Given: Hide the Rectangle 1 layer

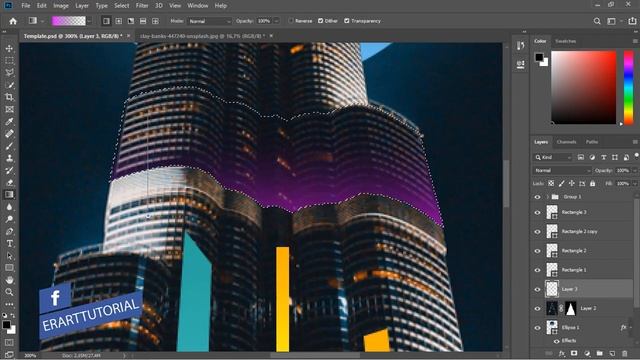Looking at the screenshot, I should pyautogui.click(x=537, y=270).
